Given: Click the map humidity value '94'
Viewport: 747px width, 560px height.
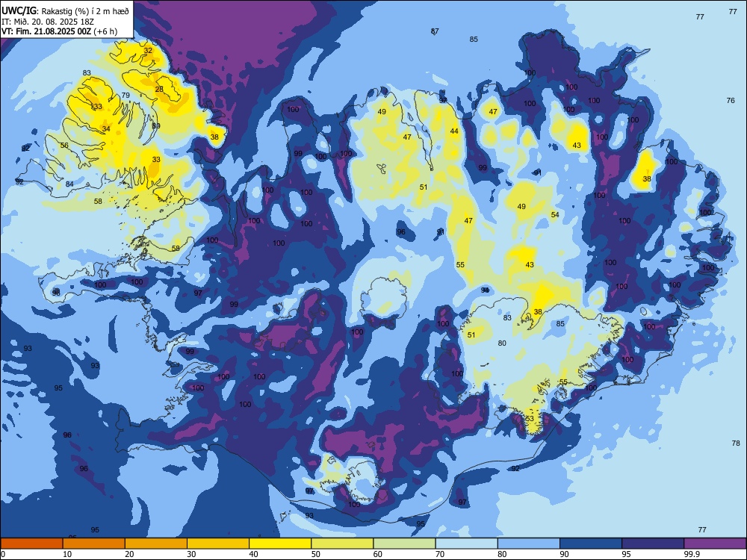Looking at the screenshot, I should pos(485,290).
